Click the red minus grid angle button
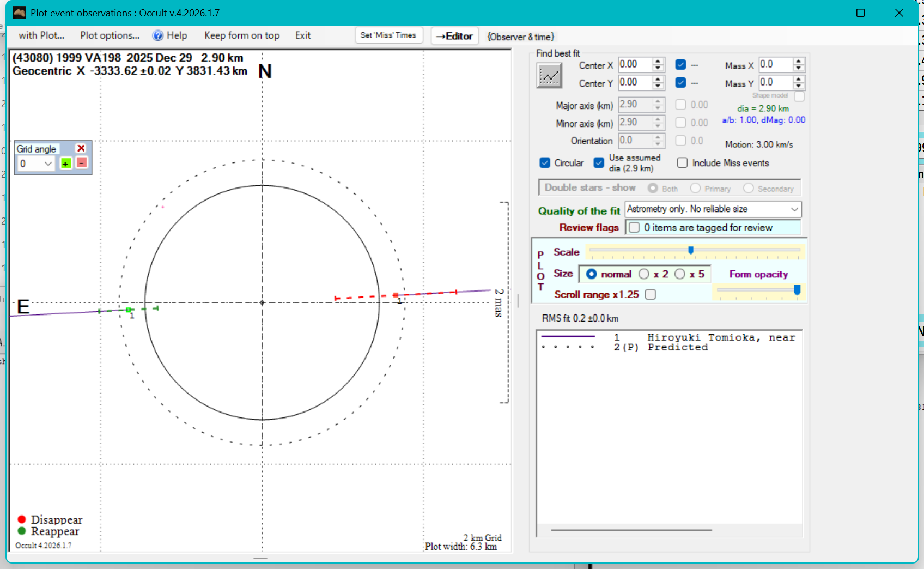 point(81,163)
